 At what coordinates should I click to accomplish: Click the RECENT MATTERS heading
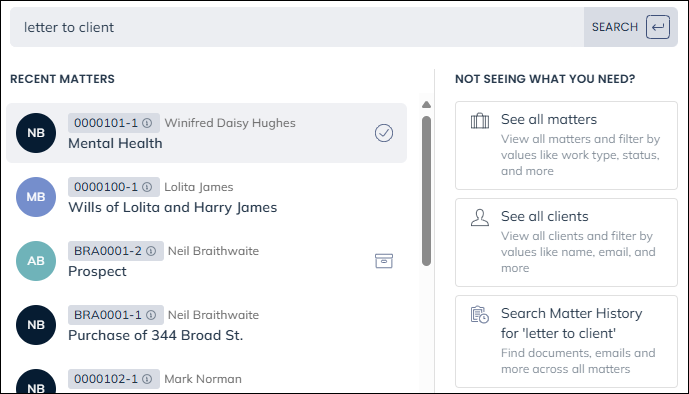[x=62, y=79]
